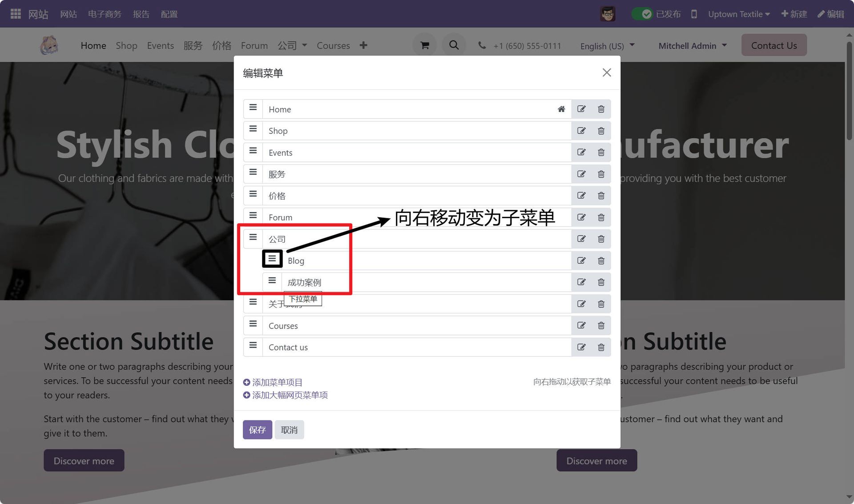The image size is (854, 504).
Task: Delete the Events menu item
Action: click(x=601, y=152)
